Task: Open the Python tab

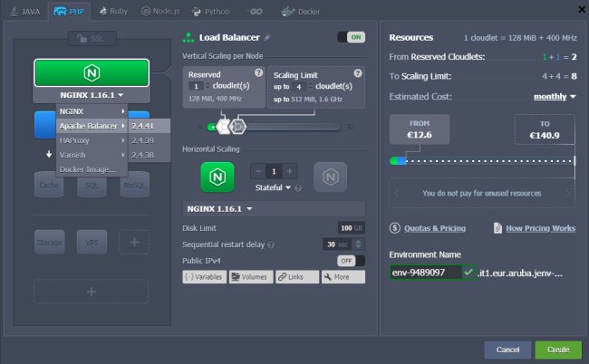Action: (210, 12)
